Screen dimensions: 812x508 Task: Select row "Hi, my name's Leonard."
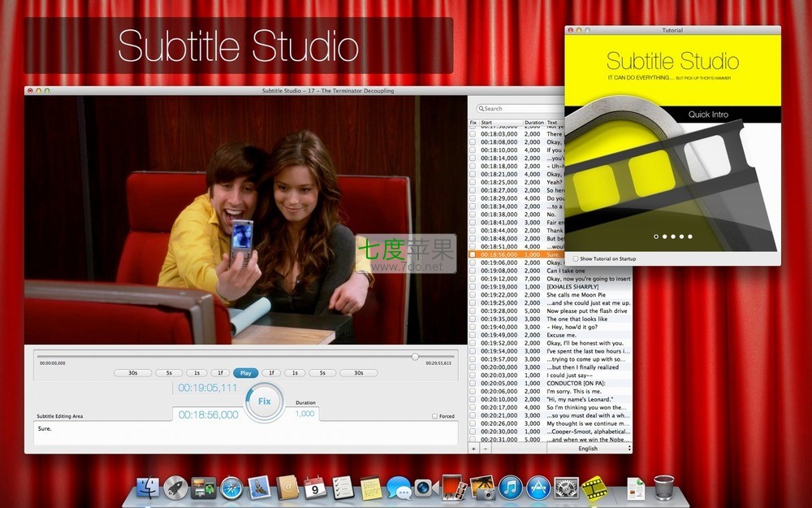click(550, 399)
